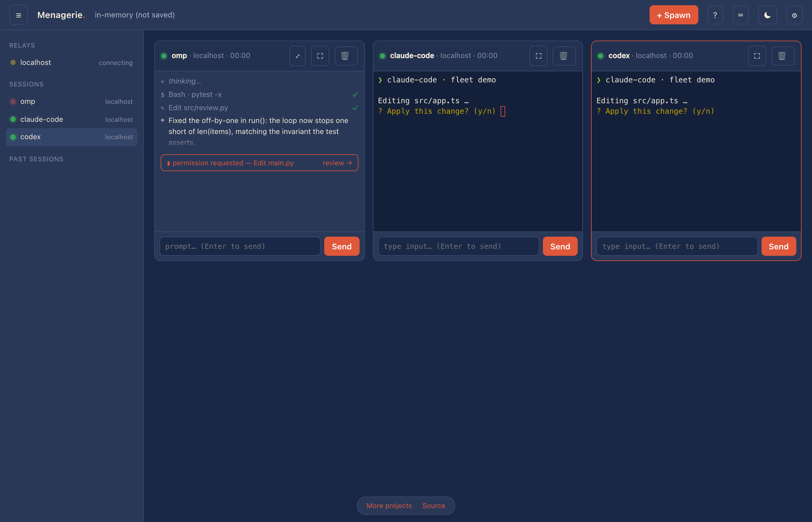Click the claude-code card title

pyautogui.click(x=412, y=56)
